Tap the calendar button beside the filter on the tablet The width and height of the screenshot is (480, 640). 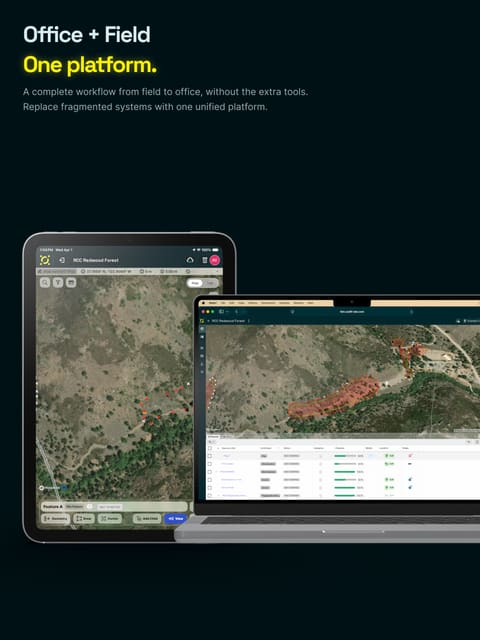coord(71,282)
